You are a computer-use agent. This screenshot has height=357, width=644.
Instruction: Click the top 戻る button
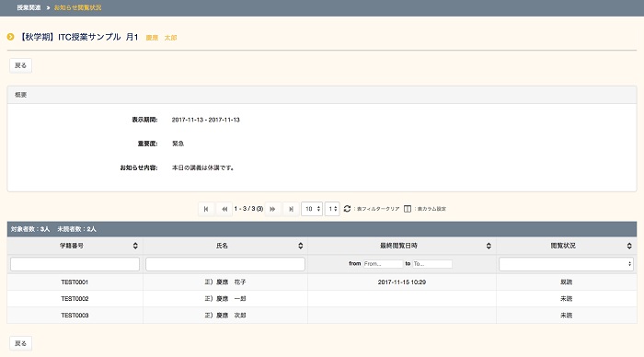tap(20, 65)
